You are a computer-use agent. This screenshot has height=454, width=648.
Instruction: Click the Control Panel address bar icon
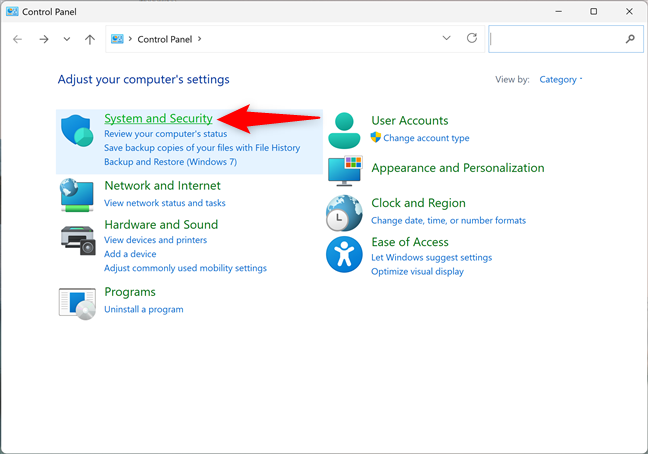[x=117, y=39]
